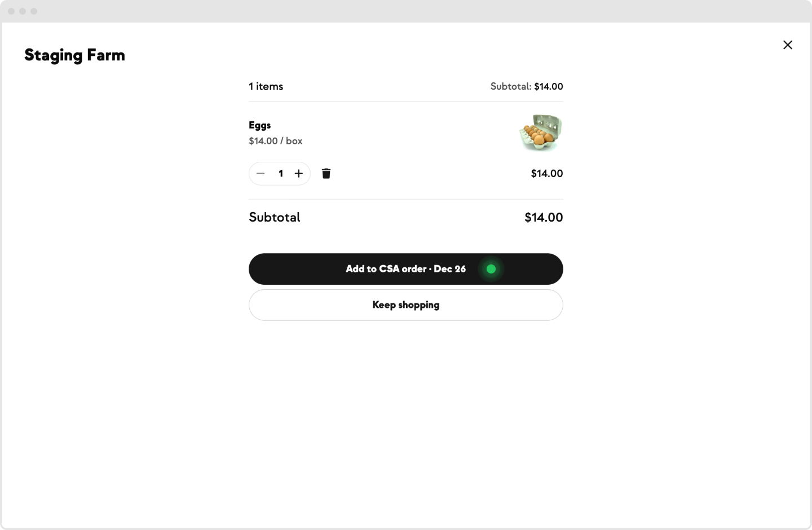Click the first window control dot
This screenshot has height=530, width=812.
click(11, 11)
